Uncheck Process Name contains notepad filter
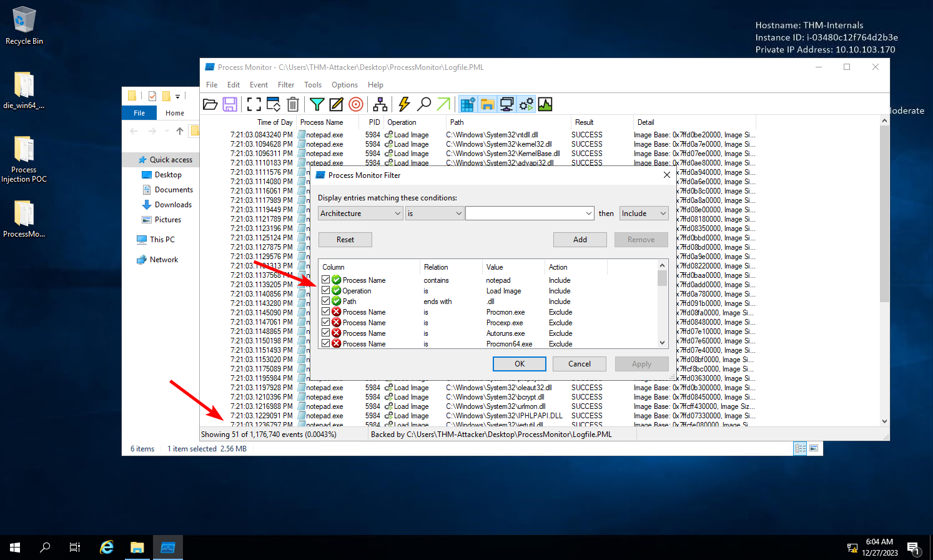 pos(326,280)
